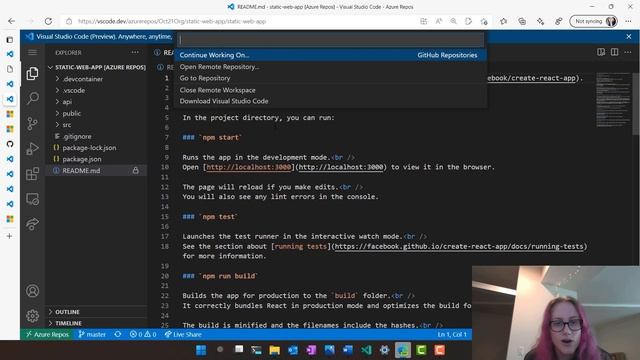
Task: Open browser settings and more ellipsis
Action: (x=628, y=21)
